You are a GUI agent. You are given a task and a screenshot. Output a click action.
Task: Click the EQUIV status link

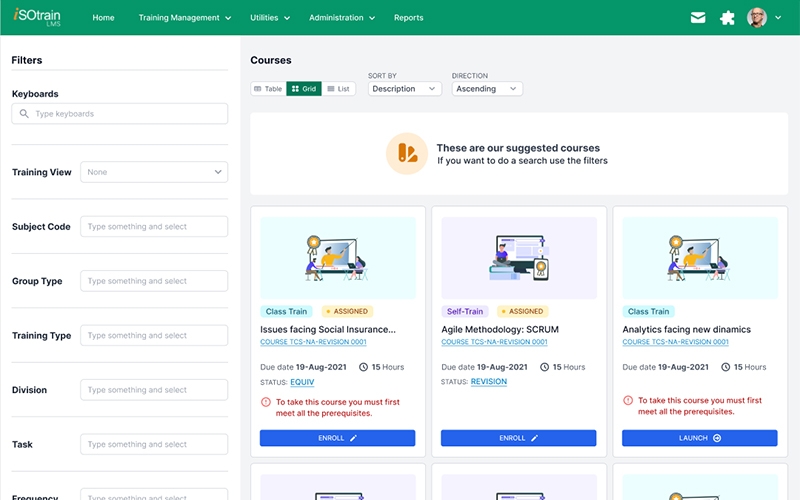(x=302, y=382)
